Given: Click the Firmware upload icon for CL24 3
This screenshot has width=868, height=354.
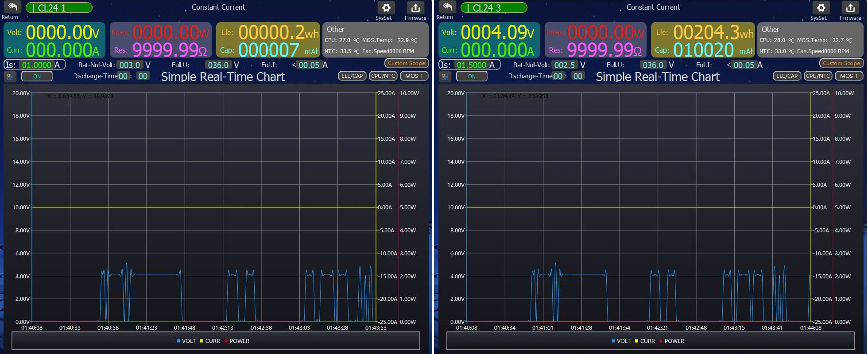Looking at the screenshot, I should (x=850, y=8).
